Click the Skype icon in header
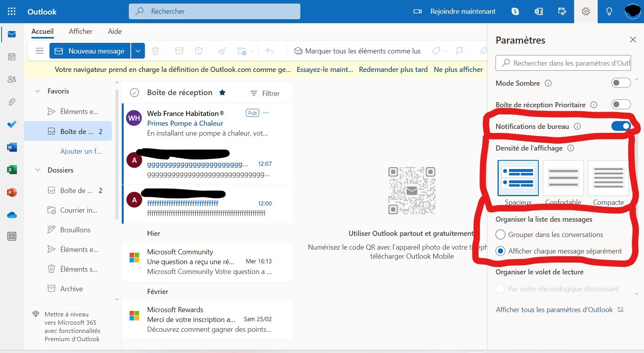 (515, 11)
